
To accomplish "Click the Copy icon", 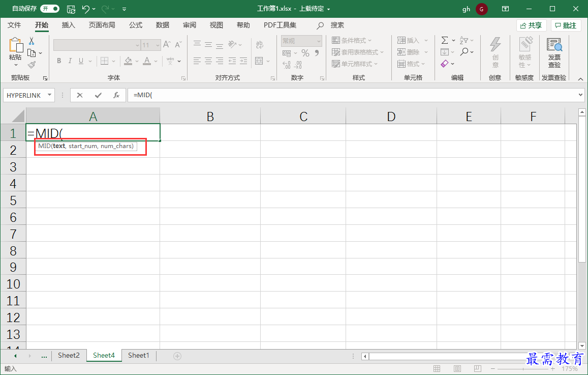I will (x=32, y=53).
